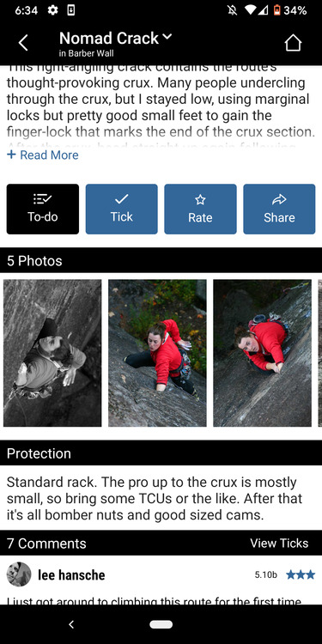Tap the Android home pill

point(161,624)
